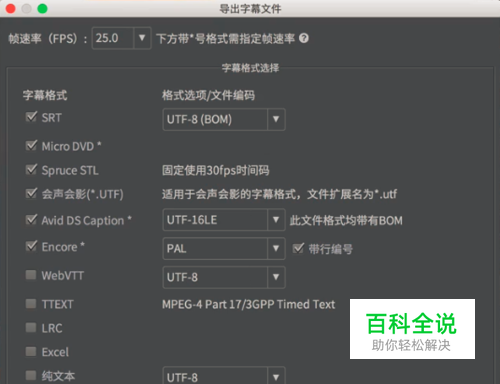Click the 下方带*号格式需指定帧速率 hint text
This screenshot has width=500, height=384.
(x=226, y=39)
